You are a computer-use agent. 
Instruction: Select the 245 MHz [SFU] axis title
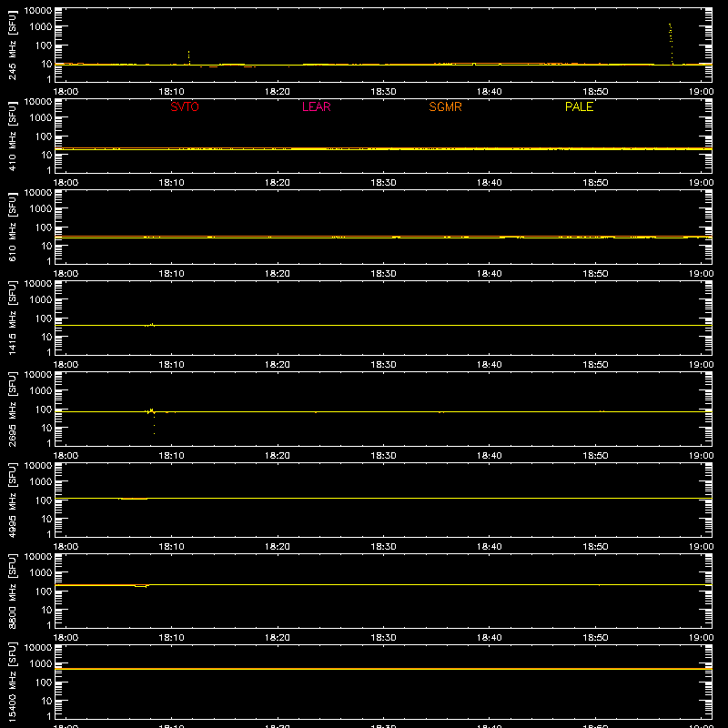(12, 45)
